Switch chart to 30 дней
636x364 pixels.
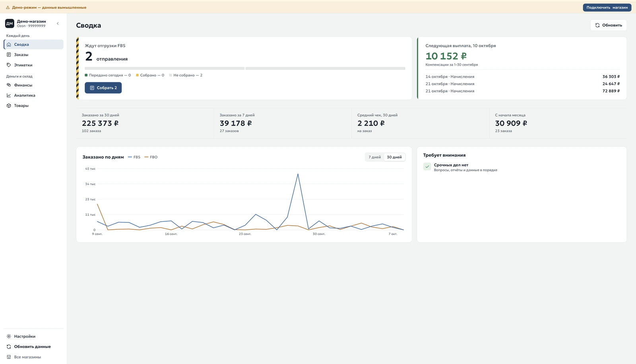(394, 157)
